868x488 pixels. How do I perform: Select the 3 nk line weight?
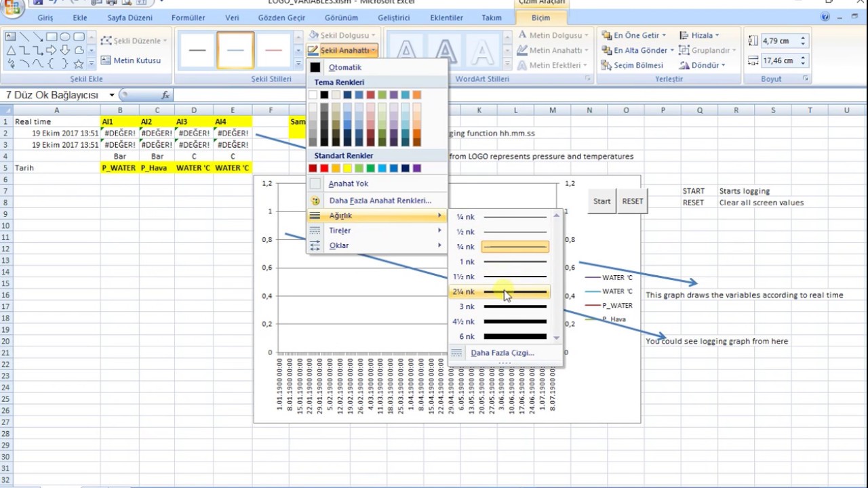(502, 306)
